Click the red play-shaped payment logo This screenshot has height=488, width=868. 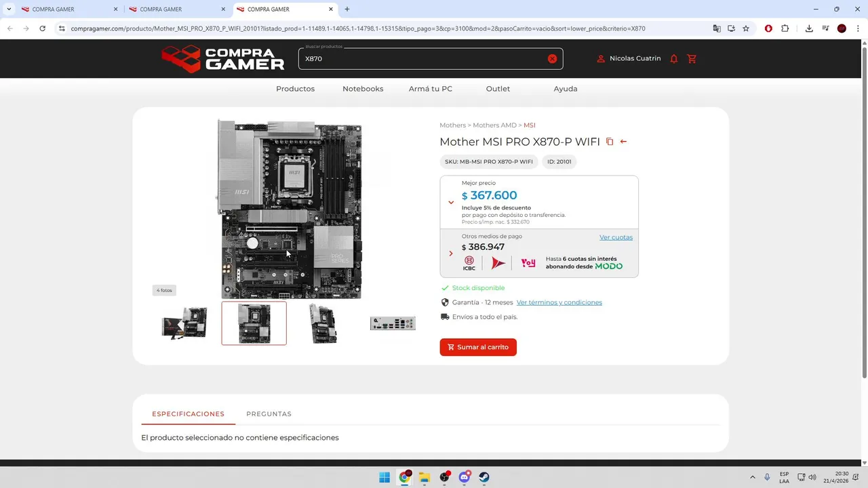click(498, 263)
